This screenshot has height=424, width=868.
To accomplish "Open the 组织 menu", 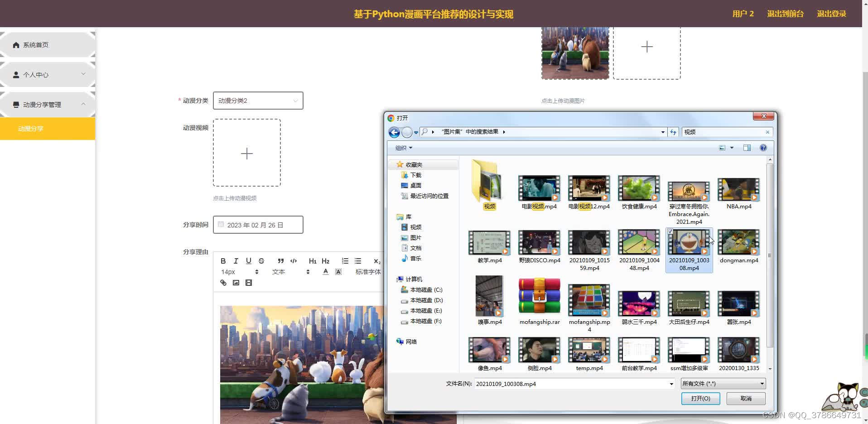I will coord(404,148).
